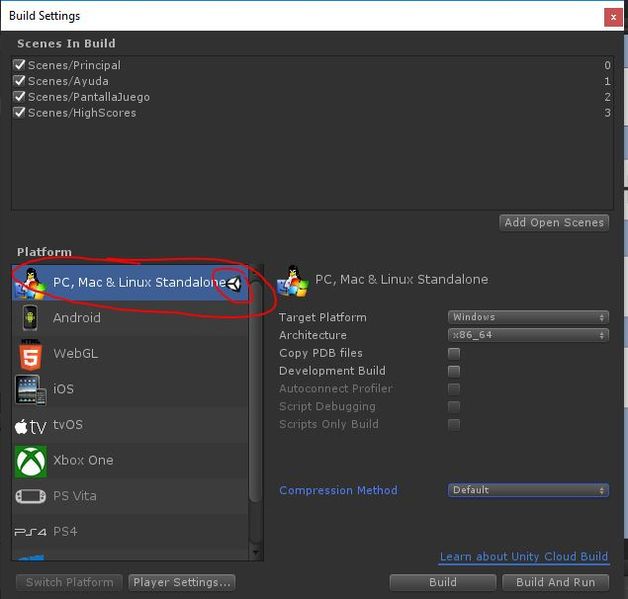Select the tvOS platform label
628x599 pixels.
[68, 424]
